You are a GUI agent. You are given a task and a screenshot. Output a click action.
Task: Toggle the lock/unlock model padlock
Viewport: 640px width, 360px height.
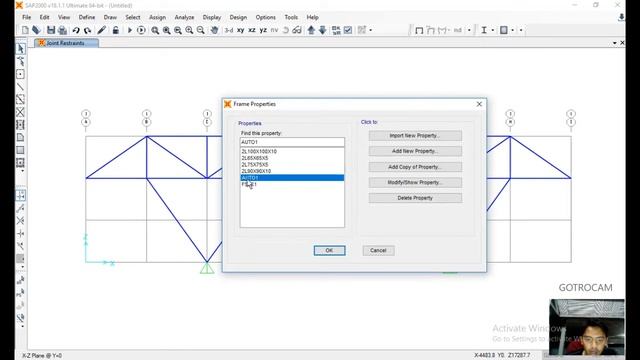[116, 30]
